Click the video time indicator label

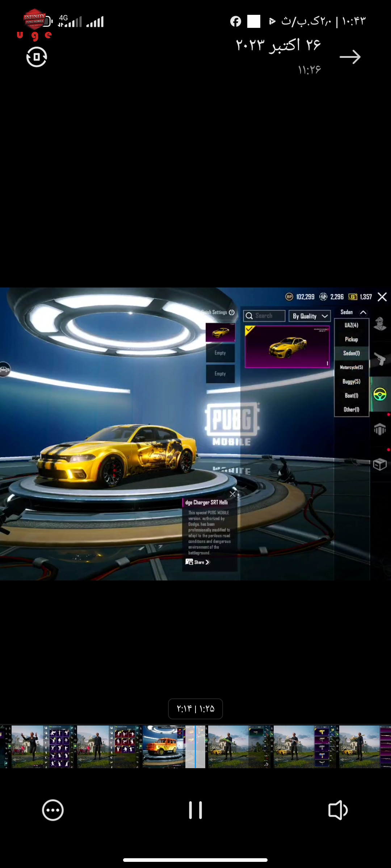pos(195,709)
